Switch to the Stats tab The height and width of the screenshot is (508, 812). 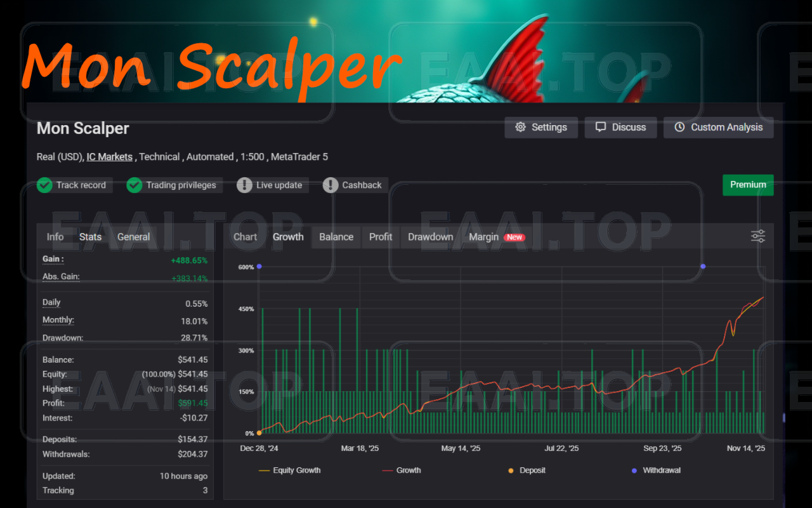(x=90, y=236)
